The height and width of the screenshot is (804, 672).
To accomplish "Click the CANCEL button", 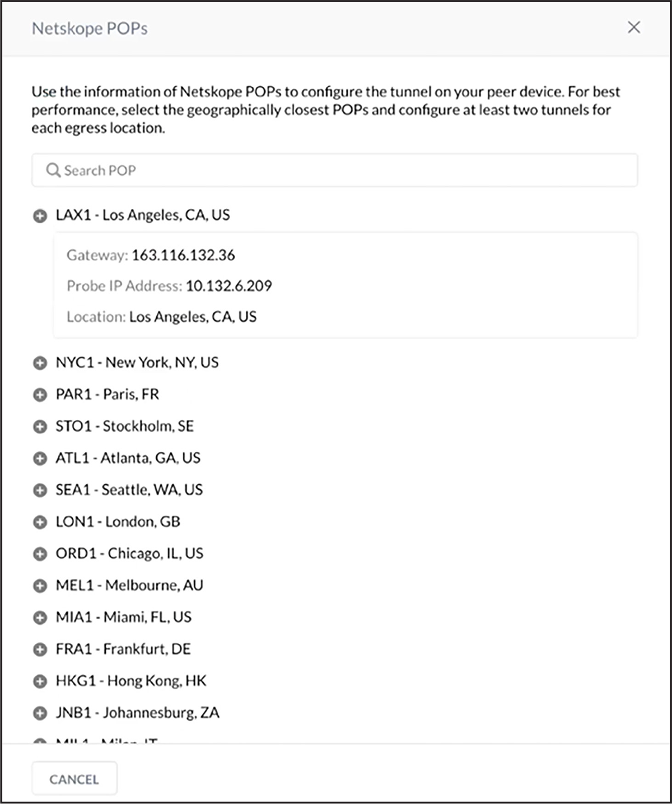I will [x=74, y=778].
